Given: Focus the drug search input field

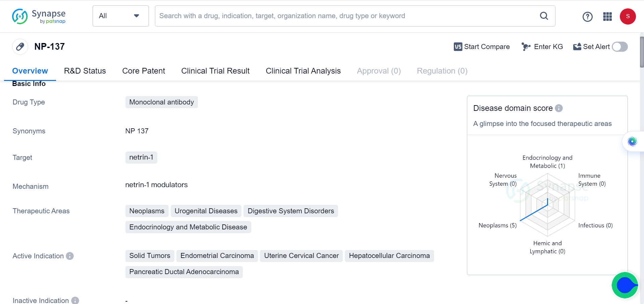Looking at the screenshot, I should click(345, 16).
